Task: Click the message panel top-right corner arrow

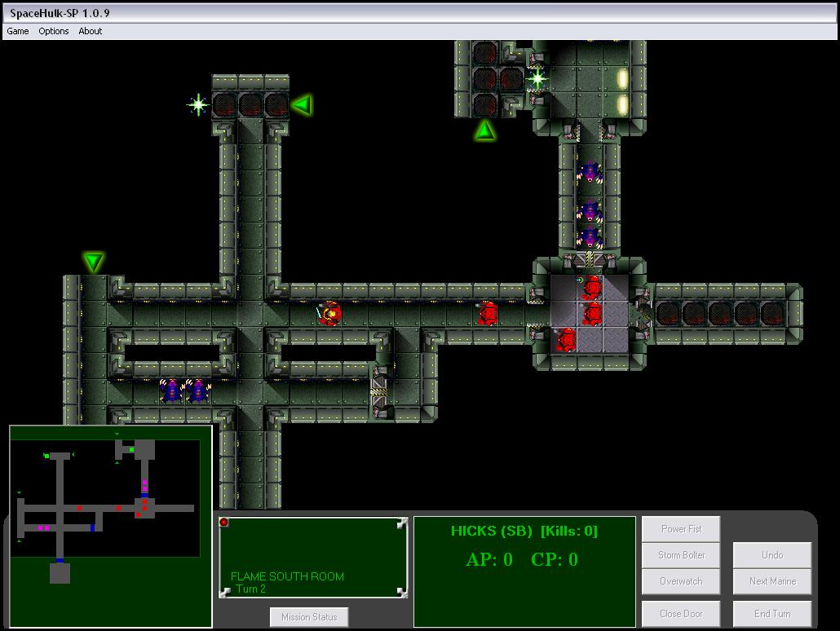Action: [x=402, y=523]
